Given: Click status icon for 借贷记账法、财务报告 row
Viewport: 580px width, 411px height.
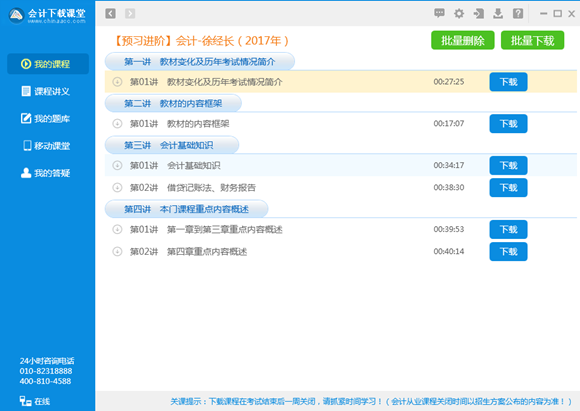Looking at the screenshot, I should pyautogui.click(x=117, y=188).
